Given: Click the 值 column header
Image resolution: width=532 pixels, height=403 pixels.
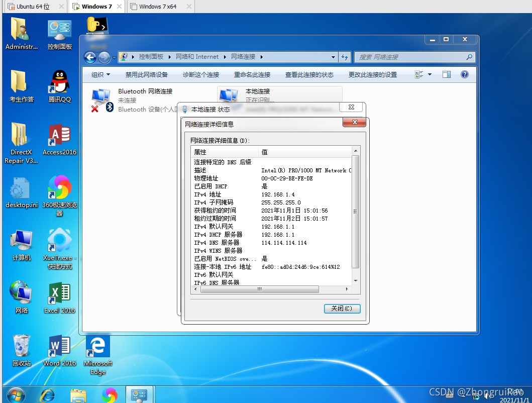Looking at the screenshot, I should 305,152.
